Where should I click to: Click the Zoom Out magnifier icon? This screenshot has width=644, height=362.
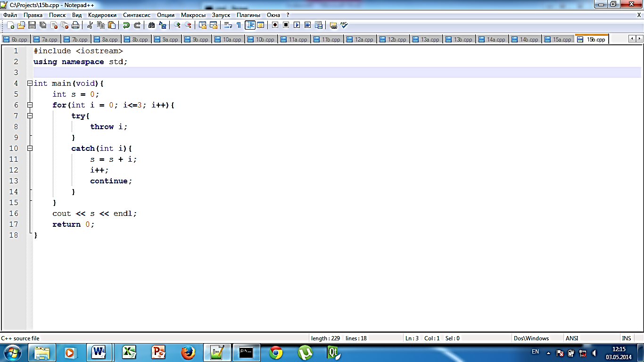188,25
